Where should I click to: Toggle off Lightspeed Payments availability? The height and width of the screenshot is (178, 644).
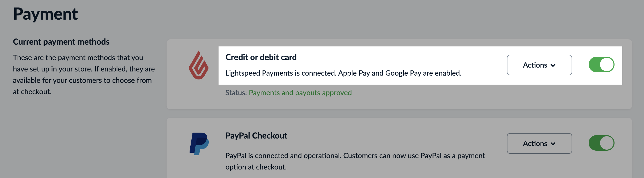click(x=601, y=65)
